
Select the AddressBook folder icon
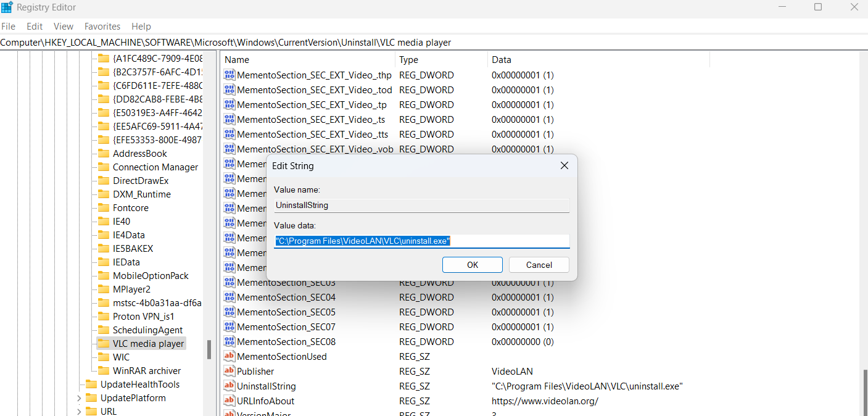pyautogui.click(x=103, y=154)
